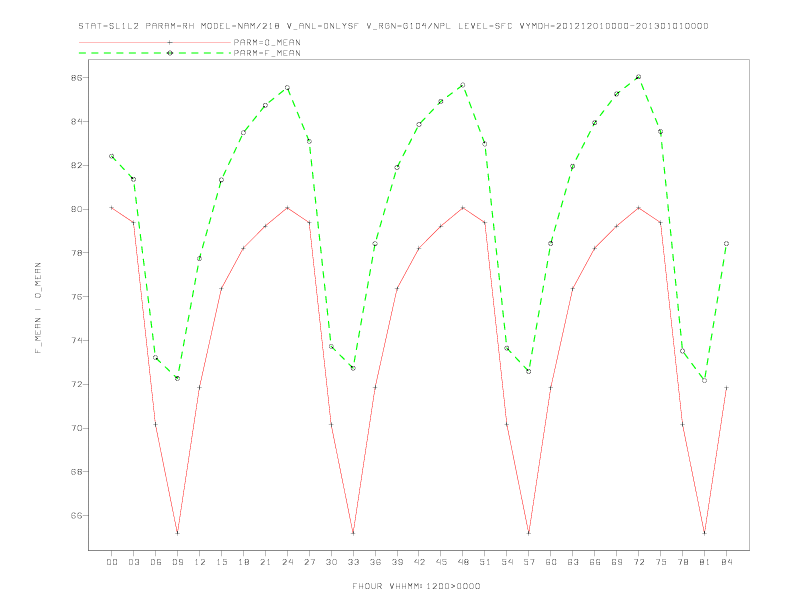Click x-axis tick label 48
792x612 pixels.
(x=463, y=562)
